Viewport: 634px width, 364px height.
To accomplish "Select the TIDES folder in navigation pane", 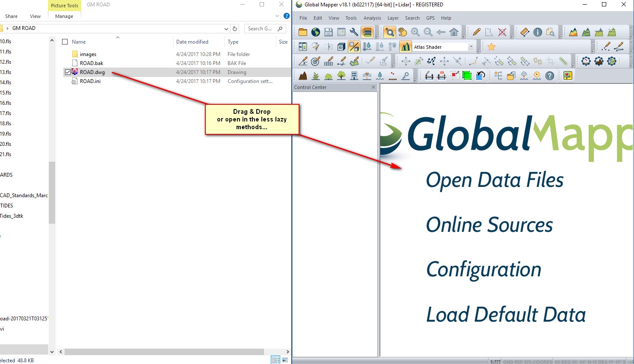I will [x=6, y=206].
